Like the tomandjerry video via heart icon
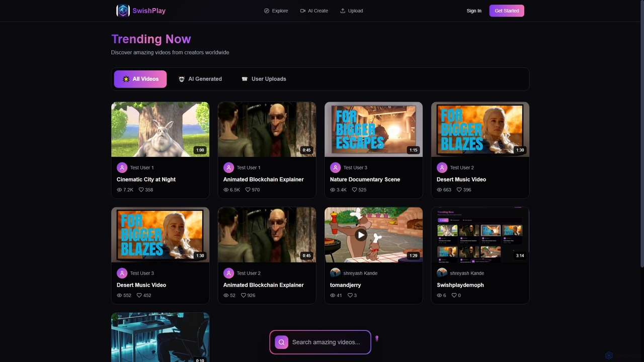The height and width of the screenshot is (362, 644). (349, 295)
